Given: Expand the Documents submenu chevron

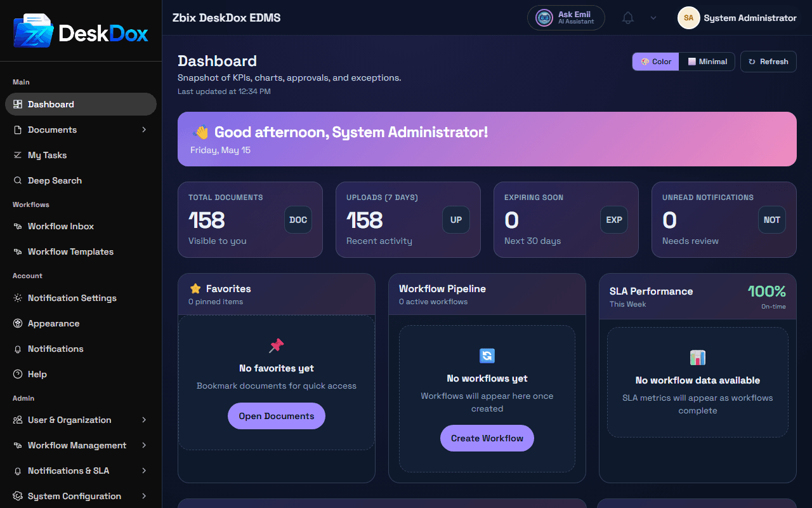Looking at the screenshot, I should [x=144, y=130].
